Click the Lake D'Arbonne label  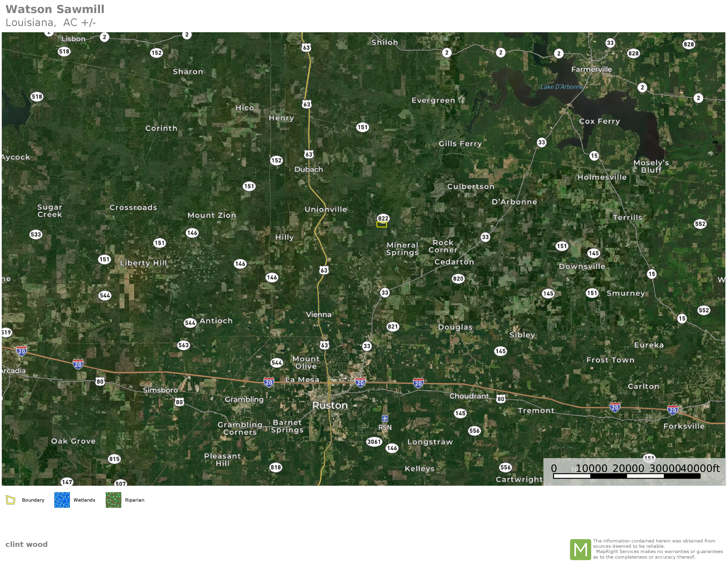(x=561, y=87)
